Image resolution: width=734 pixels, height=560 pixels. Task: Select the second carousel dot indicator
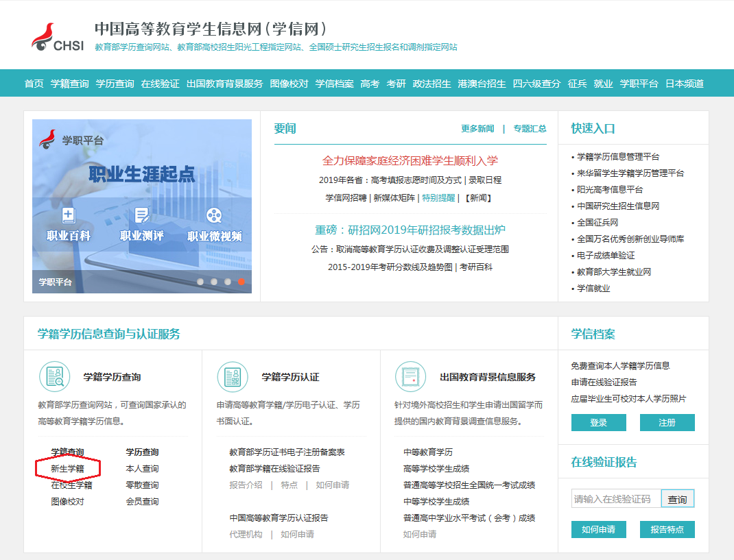[x=214, y=282]
